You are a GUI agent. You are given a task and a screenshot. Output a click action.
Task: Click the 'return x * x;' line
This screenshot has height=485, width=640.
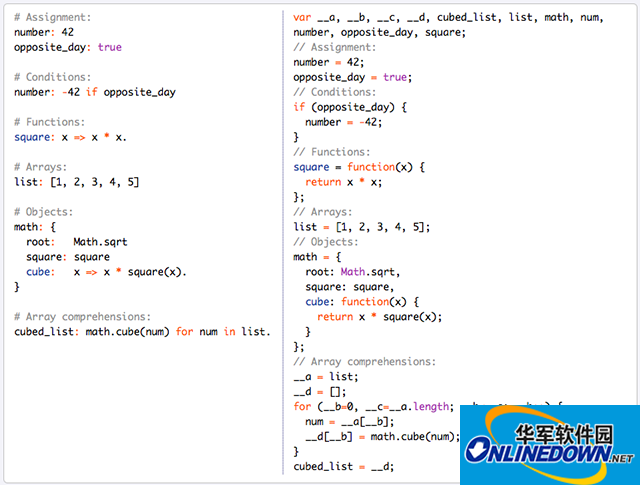pos(344,182)
